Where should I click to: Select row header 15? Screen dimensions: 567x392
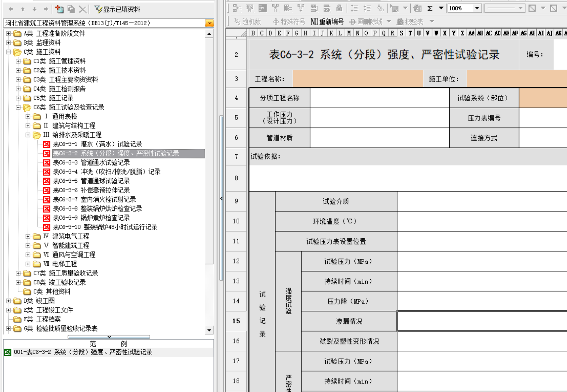point(236,321)
